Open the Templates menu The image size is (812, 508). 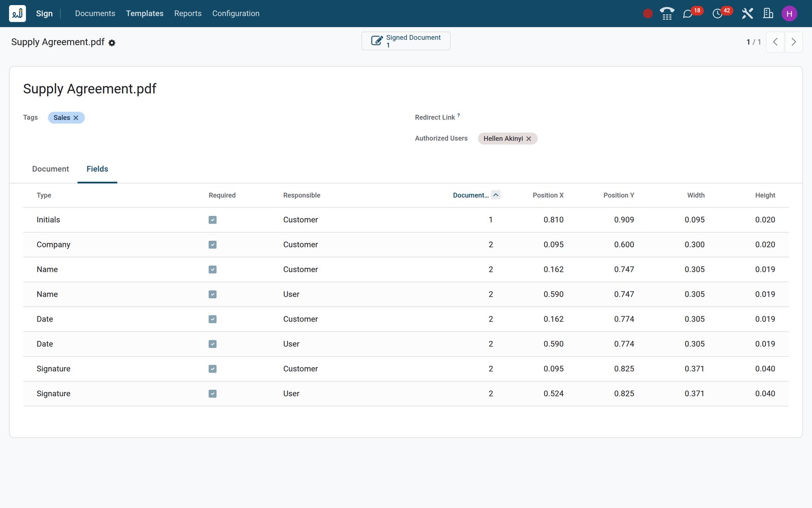tap(145, 14)
